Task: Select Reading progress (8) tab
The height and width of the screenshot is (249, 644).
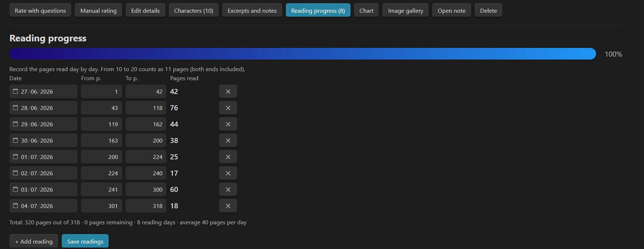Action: click(318, 11)
